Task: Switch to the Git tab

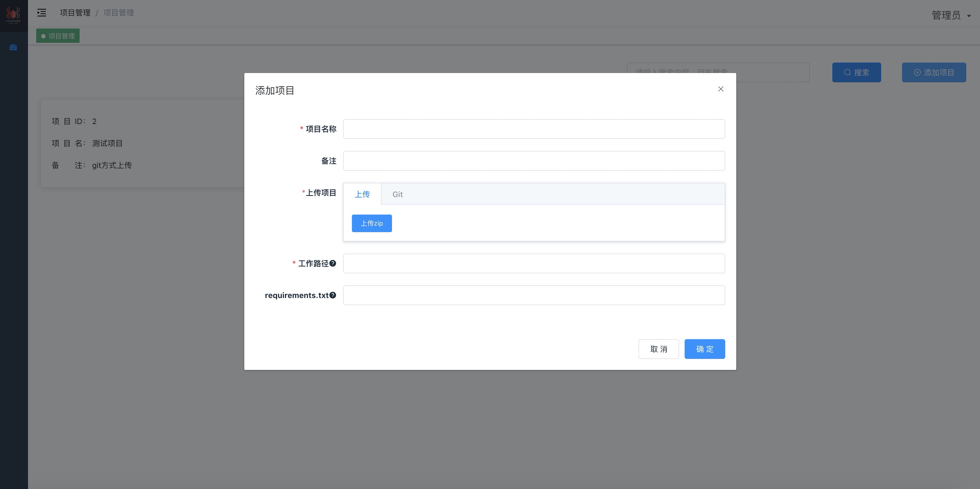Action: coord(397,194)
